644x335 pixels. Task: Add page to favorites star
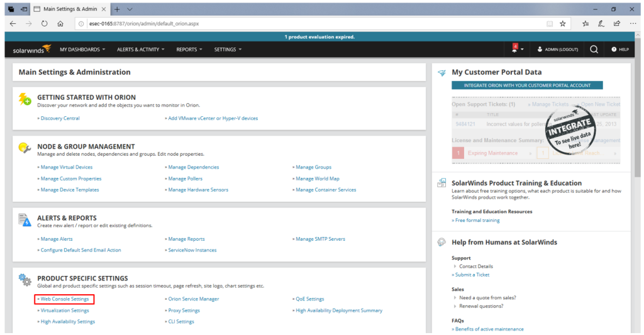point(563,23)
